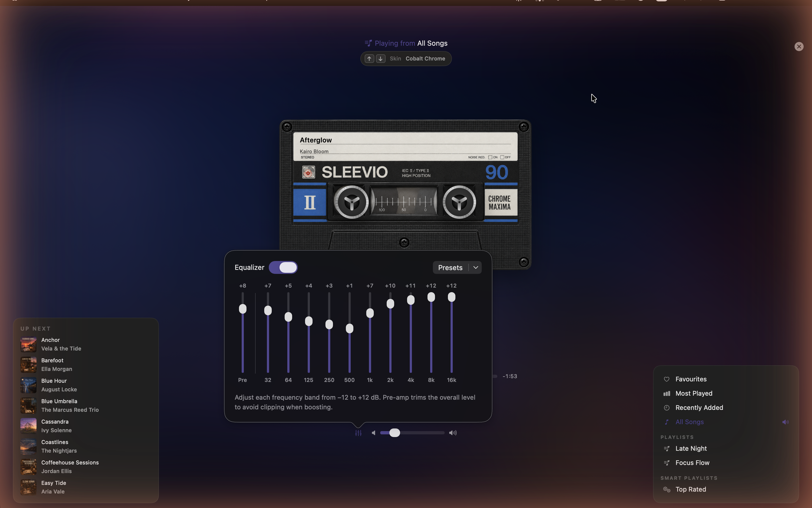Click the Blue Hour album thumbnail
This screenshot has height=508, width=812.
[x=29, y=385]
